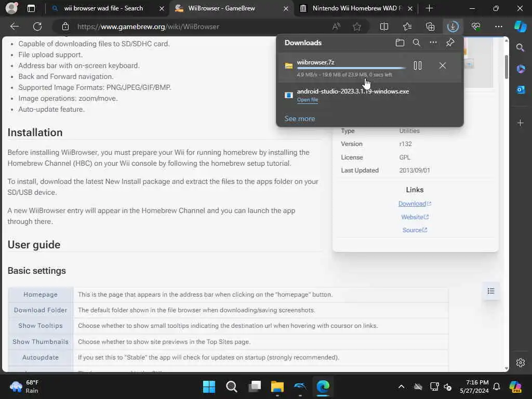
Task: Click the Show Thumbnails row header
Action: 41,342
